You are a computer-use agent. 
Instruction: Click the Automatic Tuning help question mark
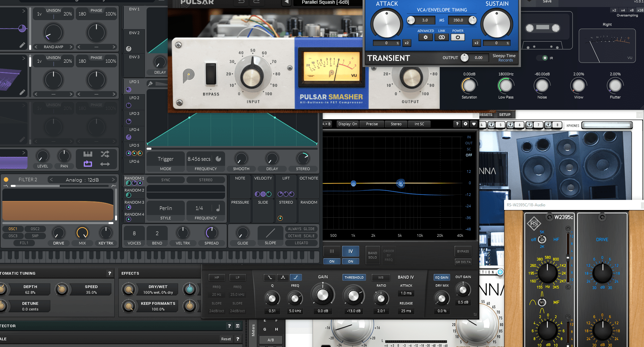[x=109, y=273]
